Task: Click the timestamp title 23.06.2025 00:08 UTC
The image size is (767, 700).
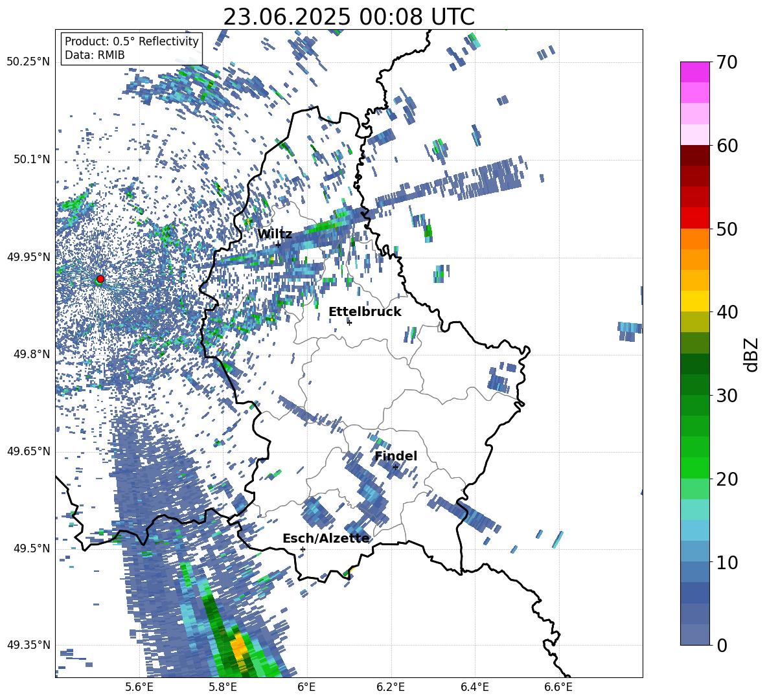Action: (x=349, y=17)
